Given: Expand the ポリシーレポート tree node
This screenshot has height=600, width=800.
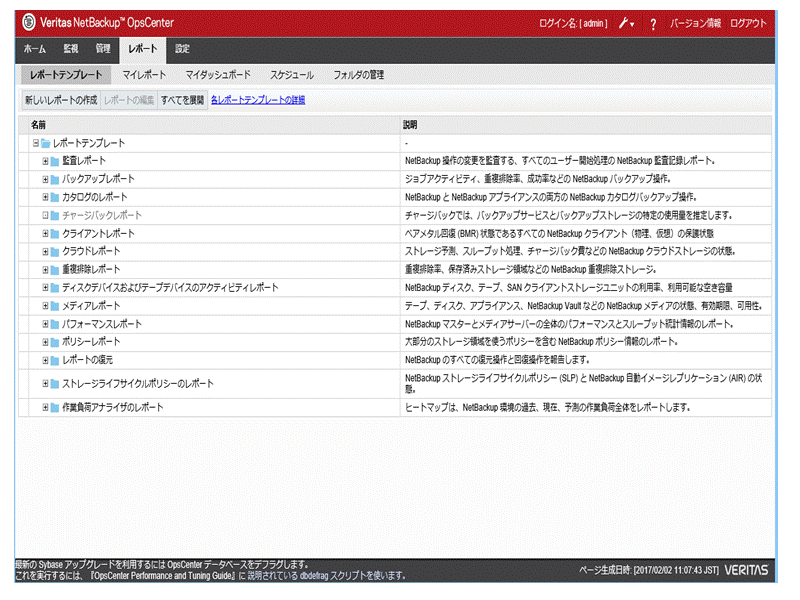Looking at the screenshot, I should [45, 342].
